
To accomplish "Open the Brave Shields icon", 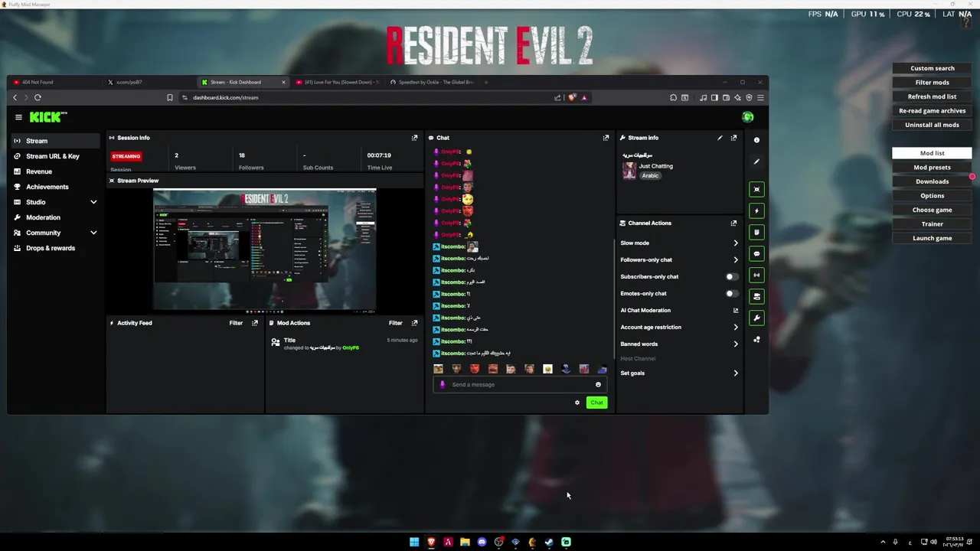I will (571, 97).
